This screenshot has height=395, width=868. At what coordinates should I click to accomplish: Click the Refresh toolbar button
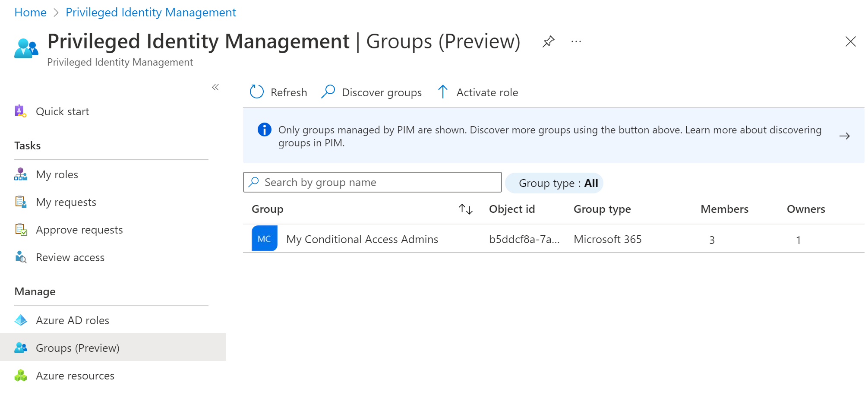point(278,92)
